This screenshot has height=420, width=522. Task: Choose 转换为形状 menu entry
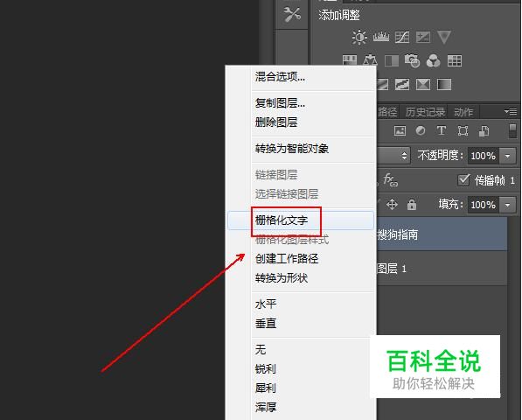(x=301, y=277)
